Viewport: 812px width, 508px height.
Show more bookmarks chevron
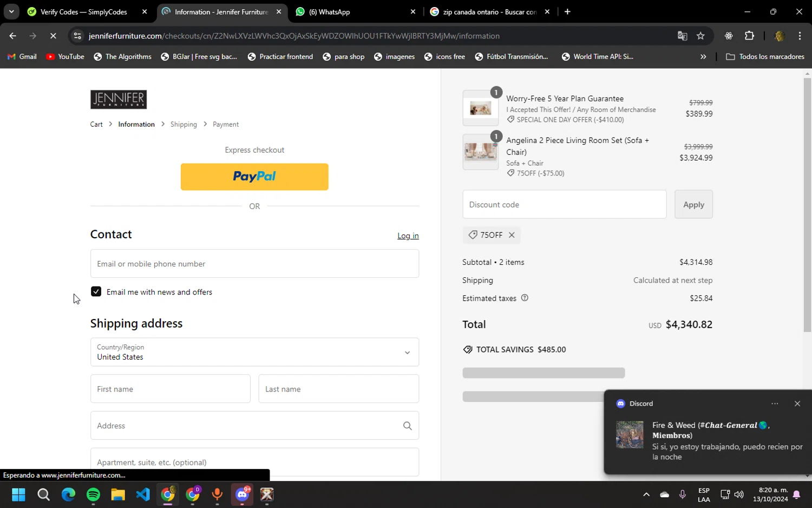click(x=703, y=56)
